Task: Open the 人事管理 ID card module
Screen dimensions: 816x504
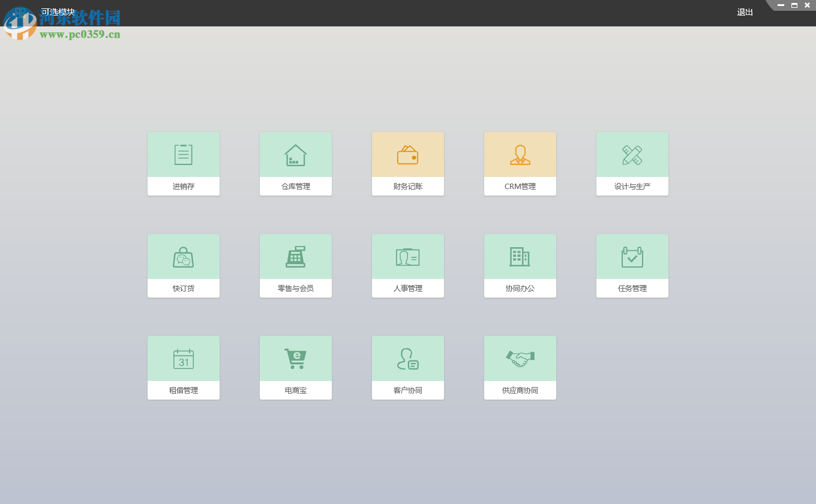Action: [x=408, y=265]
